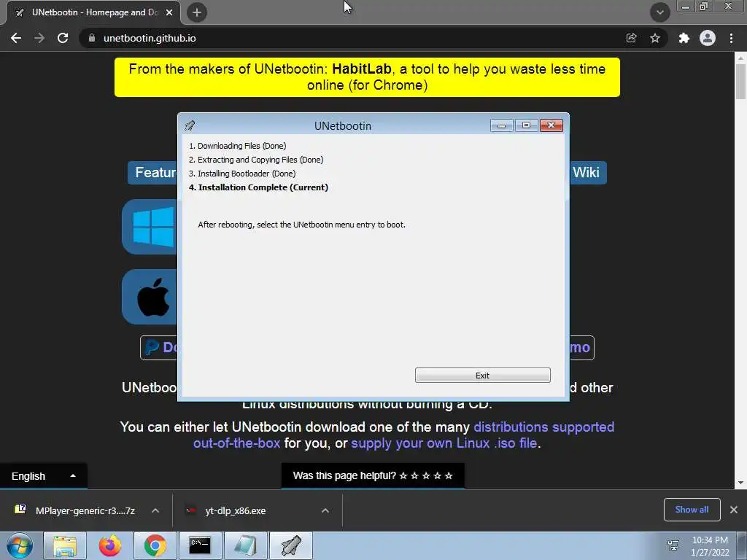747x560 pixels.
Task: Bookmark this page with the star icon
Action: (655, 38)
